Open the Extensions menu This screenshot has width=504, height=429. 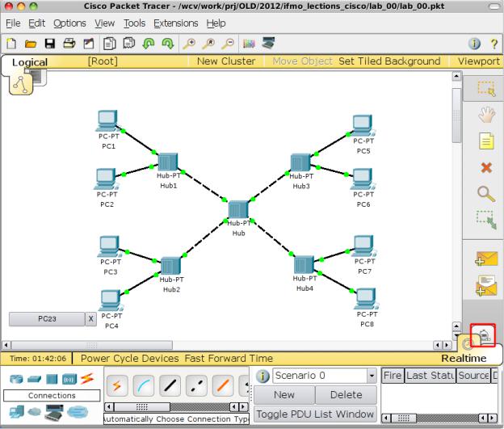pos(176,23)
